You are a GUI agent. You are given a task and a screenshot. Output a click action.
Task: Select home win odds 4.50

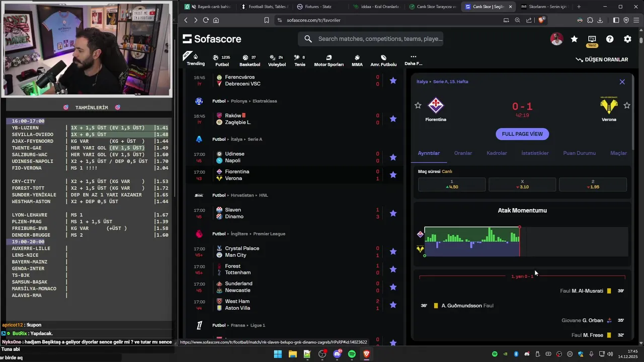point(452,184)
